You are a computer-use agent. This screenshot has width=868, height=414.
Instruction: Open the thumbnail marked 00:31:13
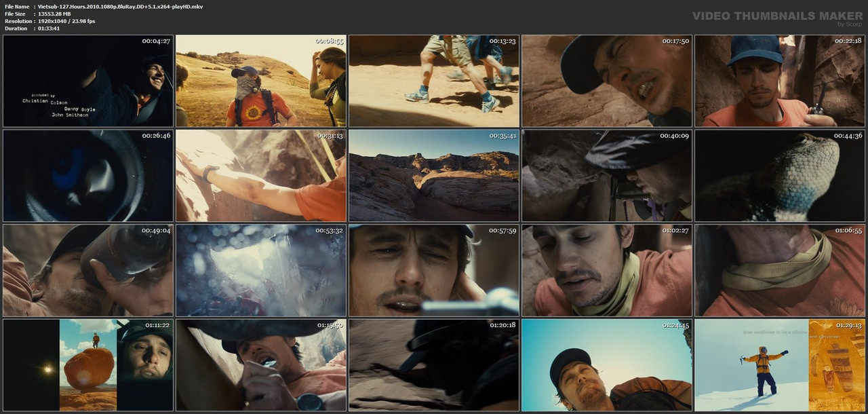point(261,176)
